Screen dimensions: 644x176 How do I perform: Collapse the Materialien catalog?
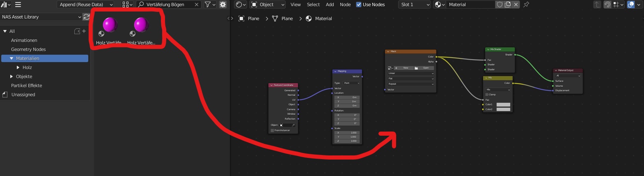click(x=11, y=58)
